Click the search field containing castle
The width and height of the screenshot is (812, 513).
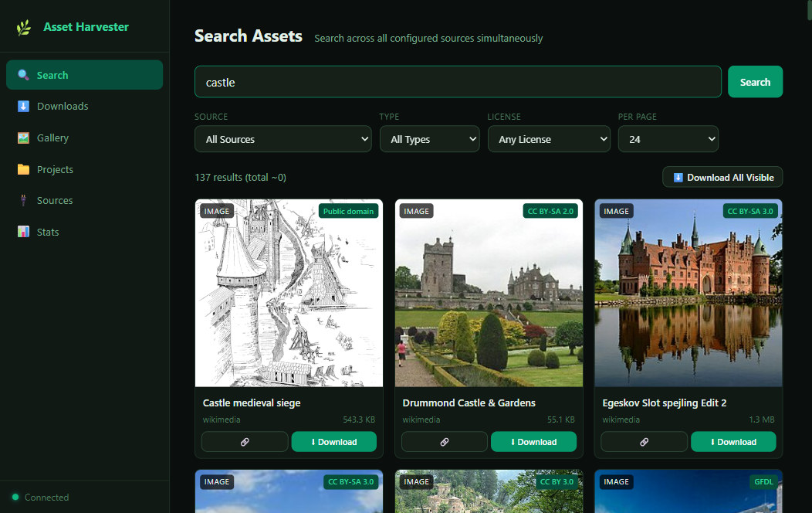pyautogui.click(x=458, y=82)
